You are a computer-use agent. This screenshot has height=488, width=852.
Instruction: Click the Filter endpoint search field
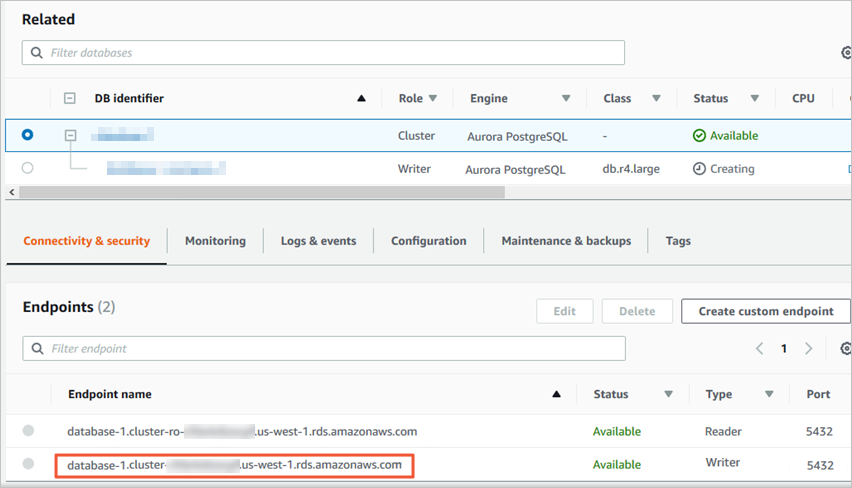pos(324,348)
